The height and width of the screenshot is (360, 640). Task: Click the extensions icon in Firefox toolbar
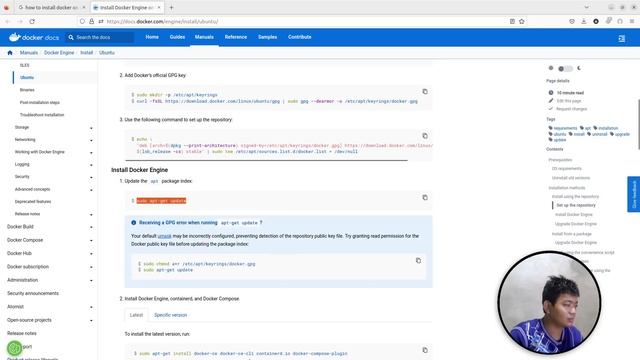(x=608, y=21)
